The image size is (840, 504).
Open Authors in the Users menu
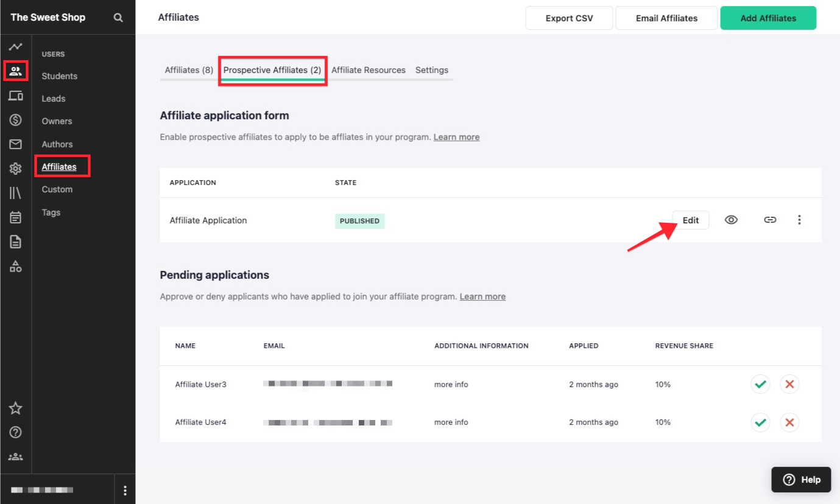[57, 144]
